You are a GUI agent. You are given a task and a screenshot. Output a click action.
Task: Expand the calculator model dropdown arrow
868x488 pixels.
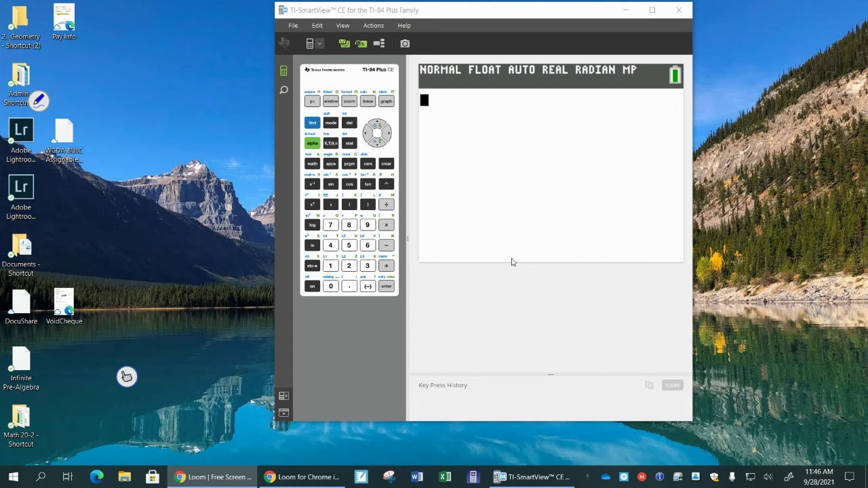point(320,43)
